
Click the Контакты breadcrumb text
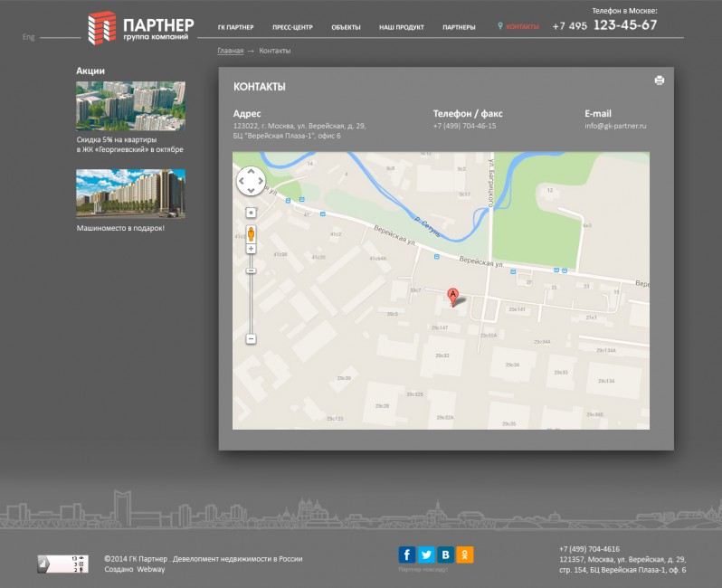274,51
